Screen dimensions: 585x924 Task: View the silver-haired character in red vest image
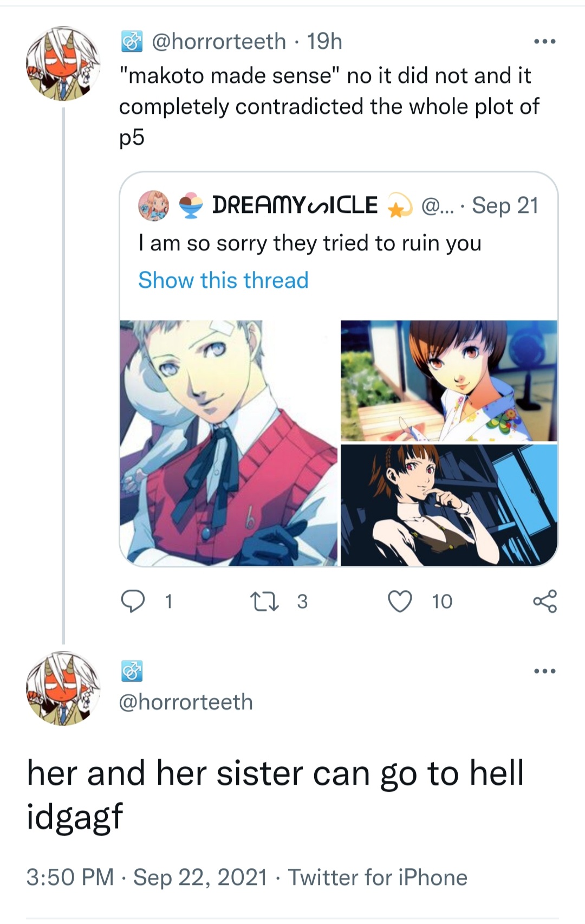point(229,443)
